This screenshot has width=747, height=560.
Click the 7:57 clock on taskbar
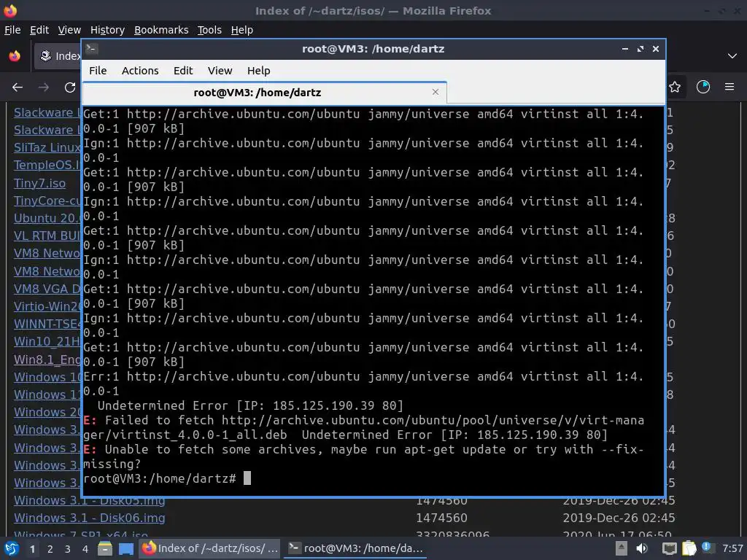[732, 548]
